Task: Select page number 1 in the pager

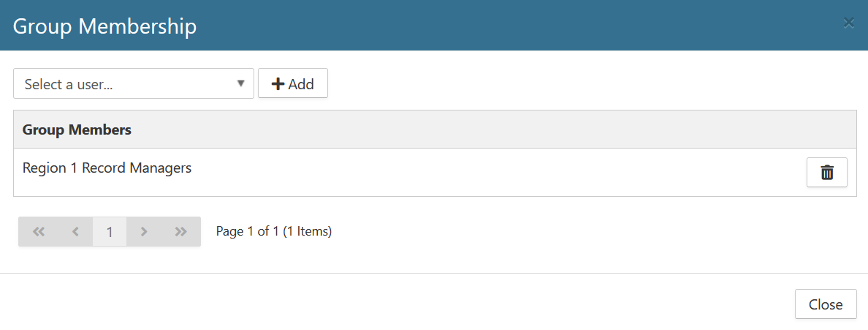Action: (110, 232)
